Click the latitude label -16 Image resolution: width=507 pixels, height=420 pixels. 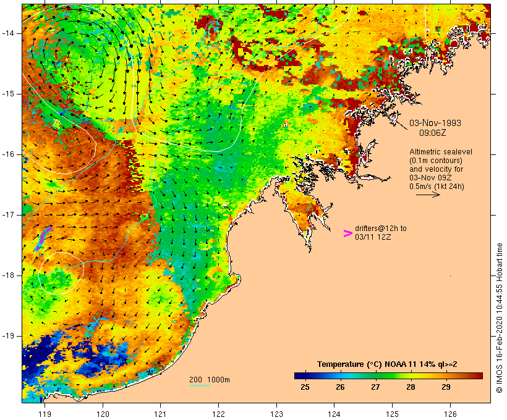pos(8,154)
